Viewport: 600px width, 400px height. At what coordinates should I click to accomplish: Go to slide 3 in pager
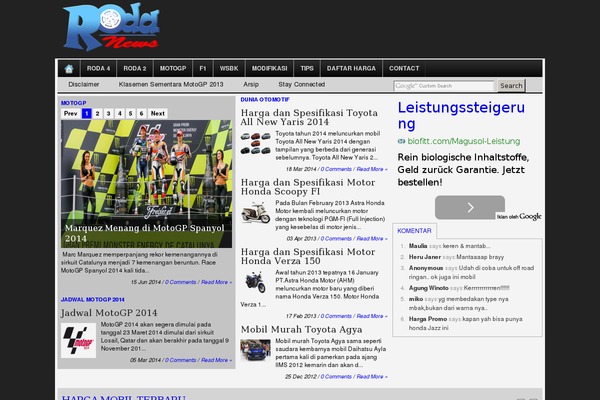109,113
